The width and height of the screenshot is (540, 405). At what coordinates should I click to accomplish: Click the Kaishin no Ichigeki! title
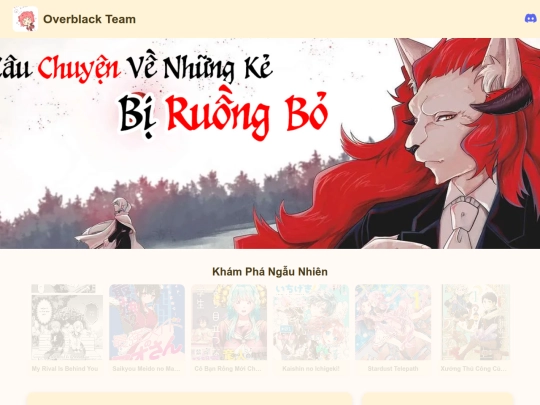311,368
